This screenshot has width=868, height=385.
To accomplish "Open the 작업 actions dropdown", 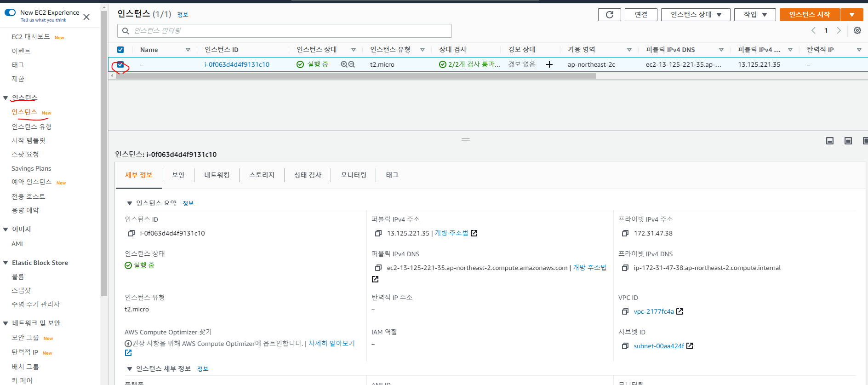I will tap(755, 15).
